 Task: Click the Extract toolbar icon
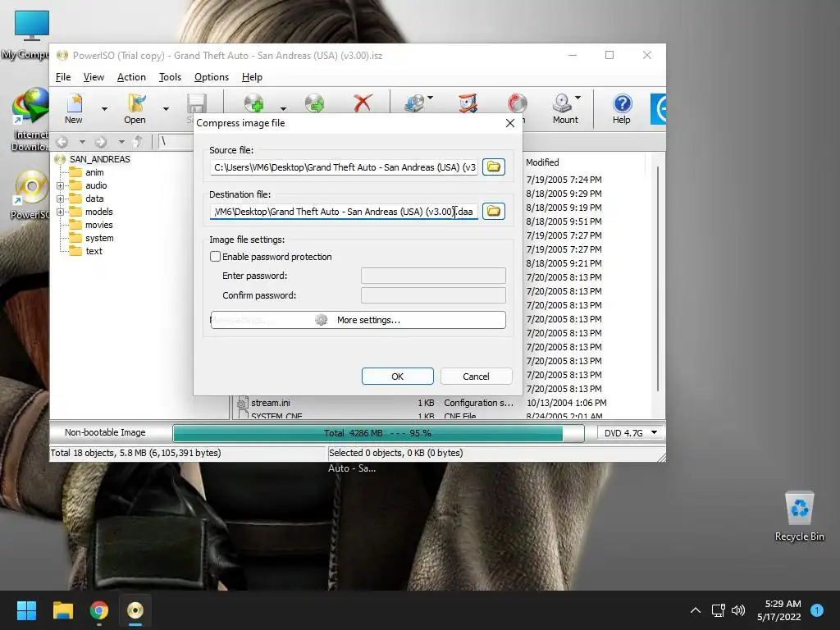pyautogui.click(x=314, y=103)
